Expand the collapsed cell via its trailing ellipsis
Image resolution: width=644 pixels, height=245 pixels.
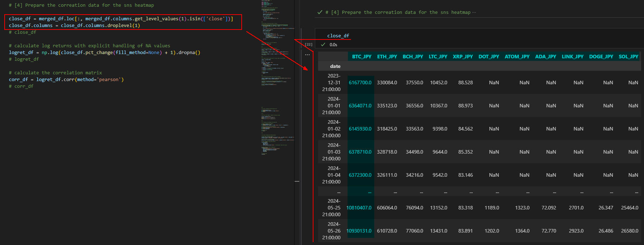coord(474,12)
